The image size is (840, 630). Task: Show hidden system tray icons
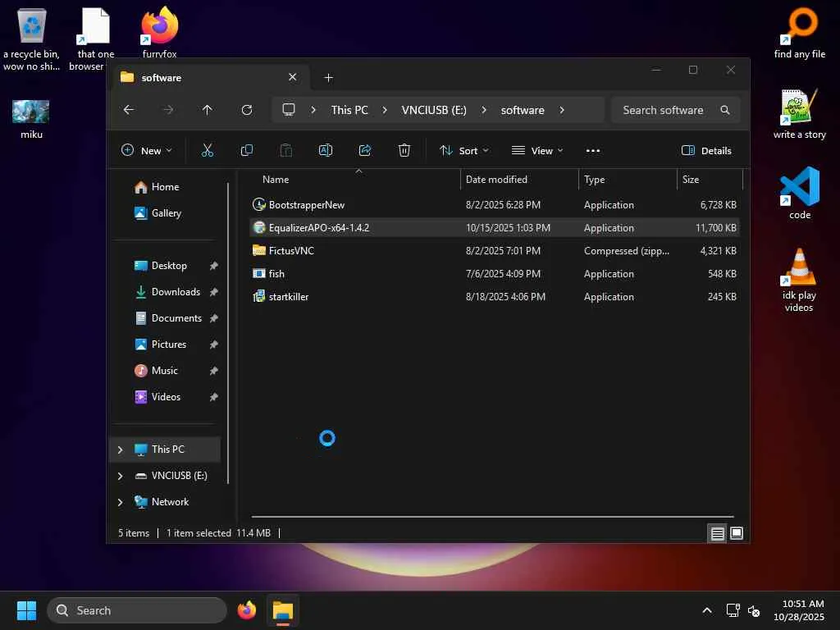point(707,610)
